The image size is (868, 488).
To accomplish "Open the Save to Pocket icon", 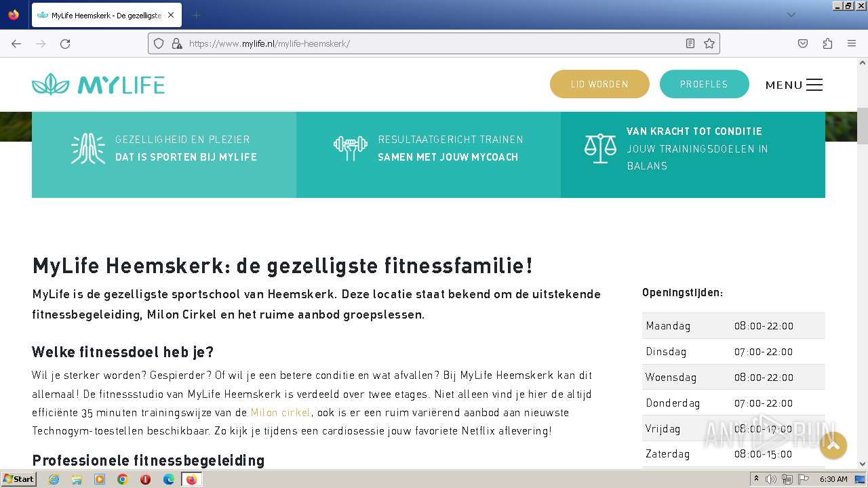I will 803,43.
